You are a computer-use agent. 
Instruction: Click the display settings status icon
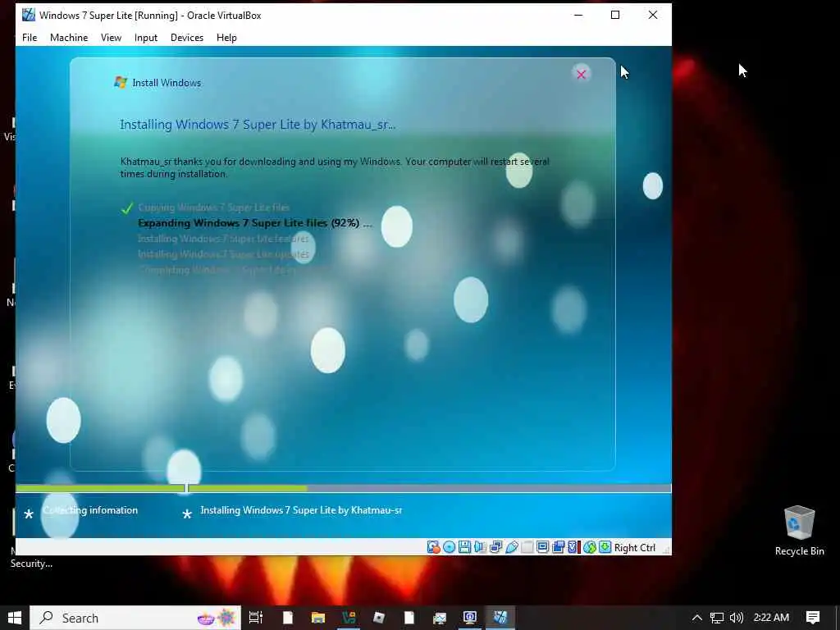(x=543, y=547)
